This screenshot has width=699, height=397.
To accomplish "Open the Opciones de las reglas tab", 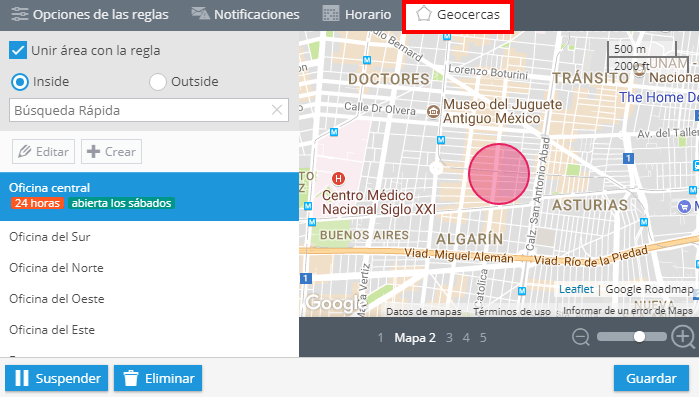I will pyautogui.click(x=90, y=14).
